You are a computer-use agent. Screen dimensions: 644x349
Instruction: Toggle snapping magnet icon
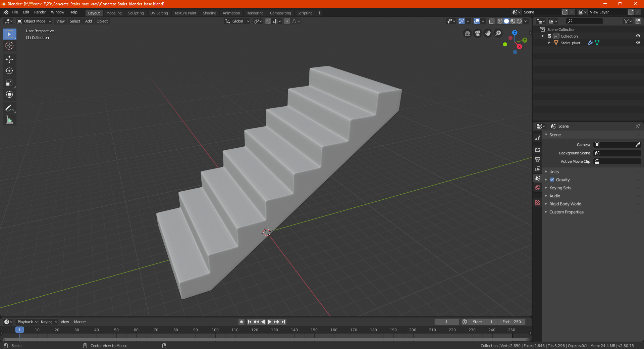pyautogui.click(x=268, y=21)
